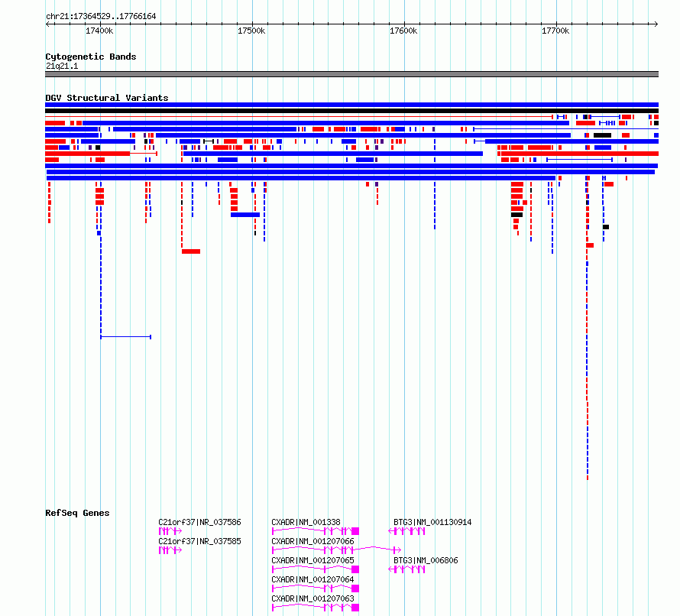Open the CXADR|NM_001207066 transcript label
Screen dimensions: 680x616
click(312, 541)
